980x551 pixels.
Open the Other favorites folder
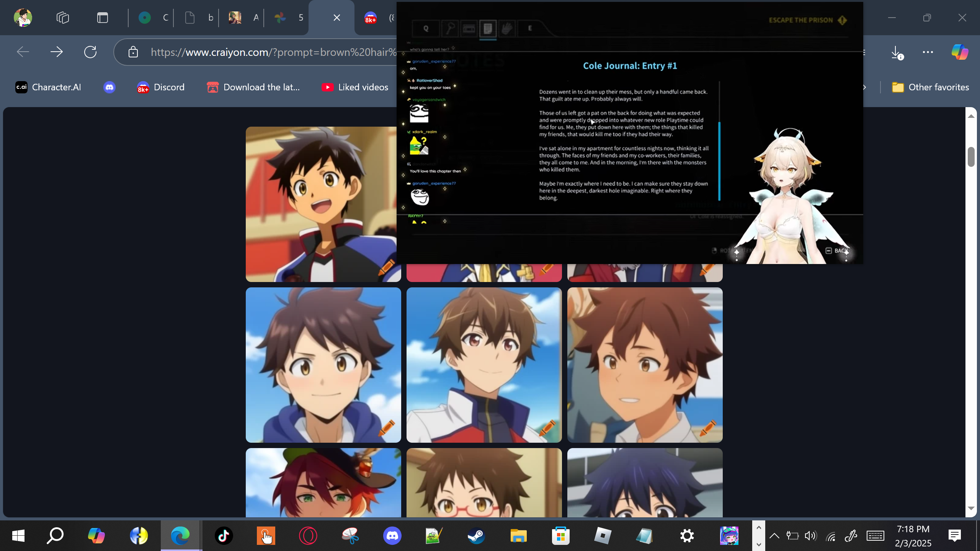pyautogui.click(x=930, y=87)
